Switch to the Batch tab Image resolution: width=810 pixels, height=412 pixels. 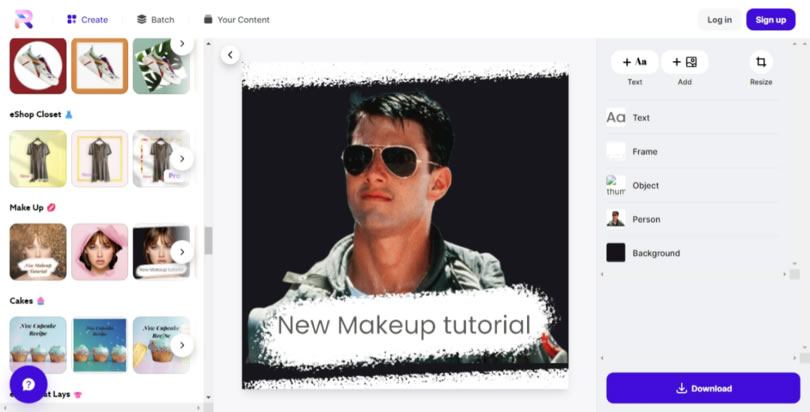coord(155,20)
